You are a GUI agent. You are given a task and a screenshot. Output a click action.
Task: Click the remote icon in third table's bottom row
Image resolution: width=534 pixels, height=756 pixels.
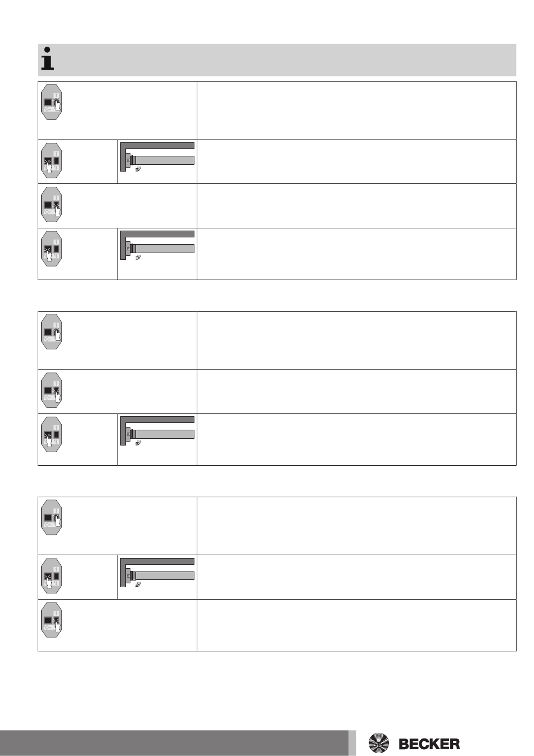(x=52, y=620)
